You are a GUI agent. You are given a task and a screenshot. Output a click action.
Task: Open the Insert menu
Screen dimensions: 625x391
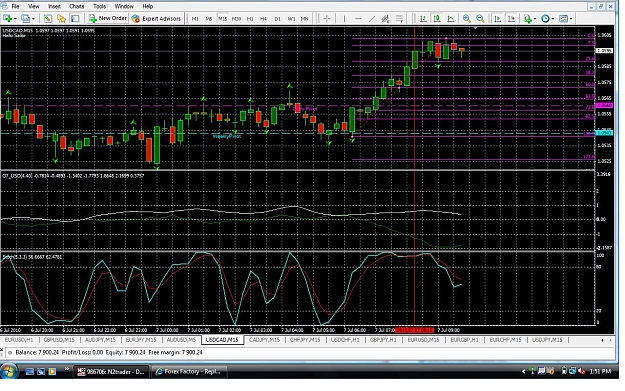pyautogui.click(x=54, y=6)
